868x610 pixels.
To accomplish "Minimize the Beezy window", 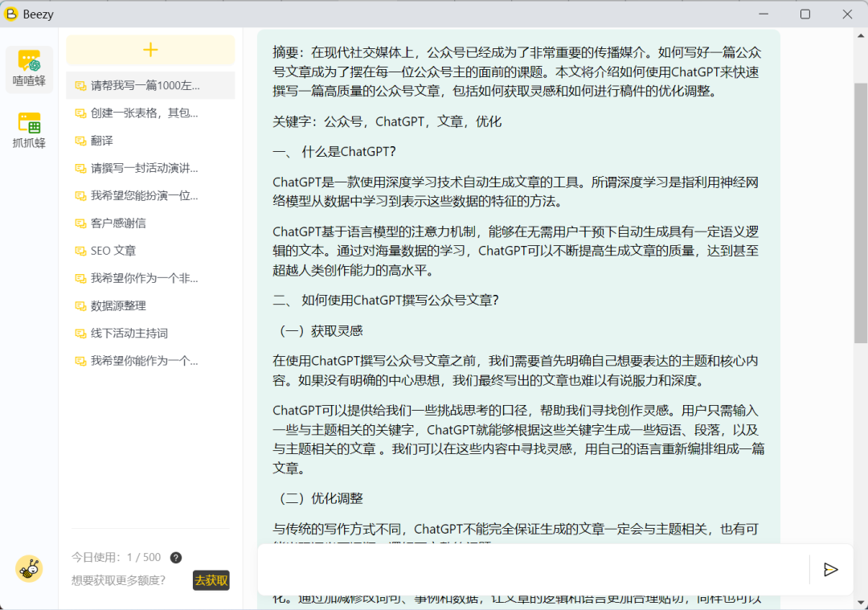I will tap(764, 14).
